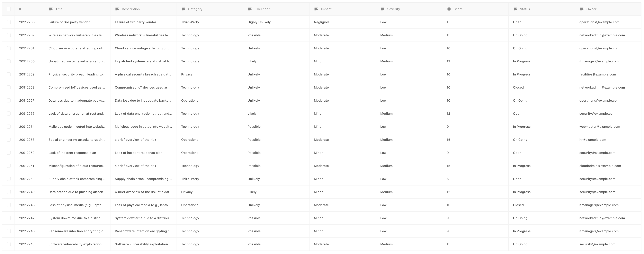
Task: Click the text-type icon beside Owner header
Action: pos(581,9)
